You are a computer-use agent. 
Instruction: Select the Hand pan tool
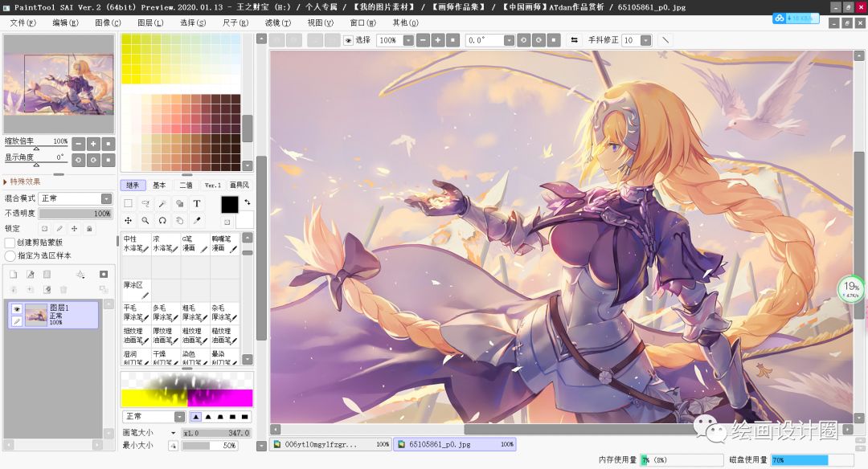click(x=179, y=220)
